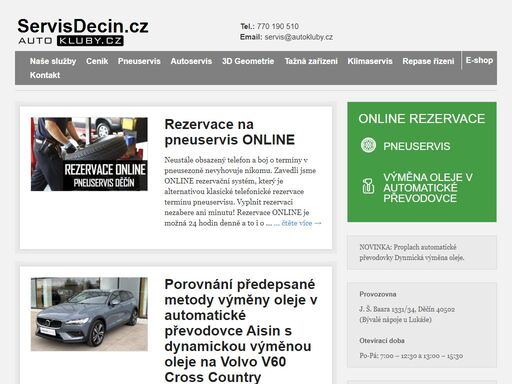
Task: Click the tire icon beside PNEUSERVIS
Action: click(x=368, y=145)
